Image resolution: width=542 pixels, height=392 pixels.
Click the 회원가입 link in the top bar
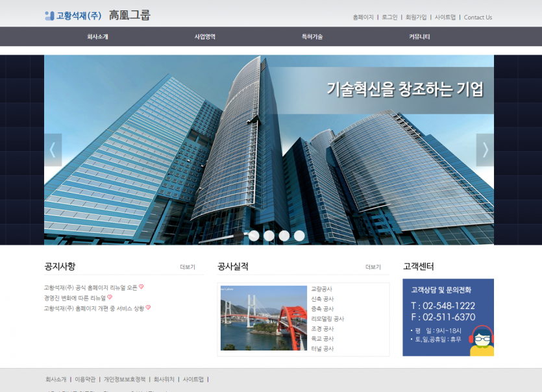point(416,18)
